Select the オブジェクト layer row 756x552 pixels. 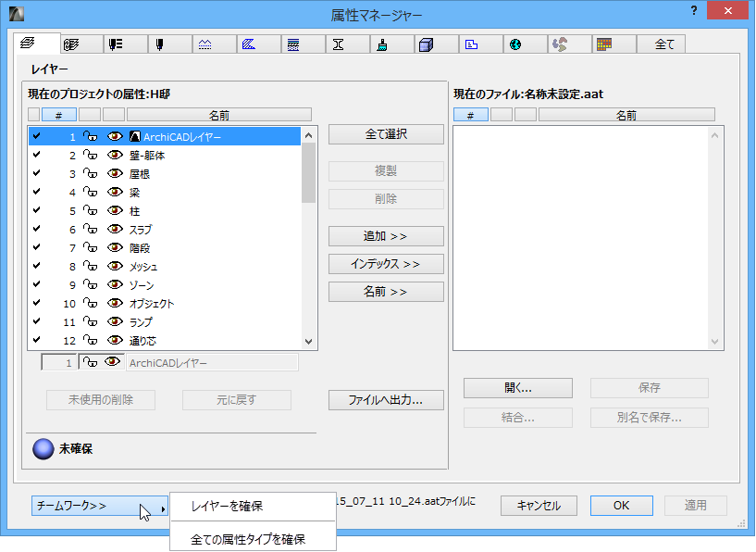(165, 303)
